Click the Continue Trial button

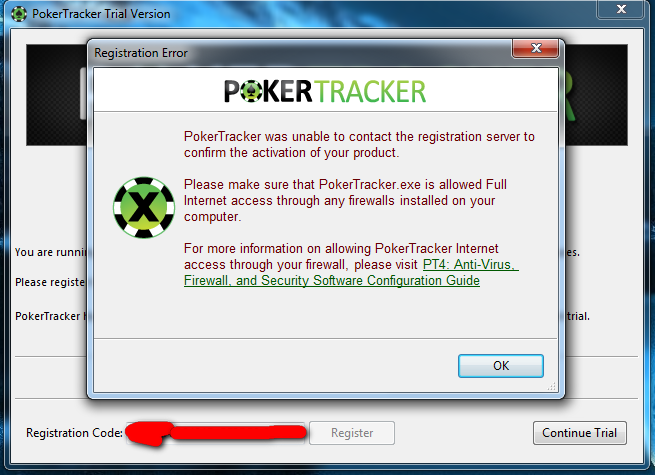tap(579, 433)
